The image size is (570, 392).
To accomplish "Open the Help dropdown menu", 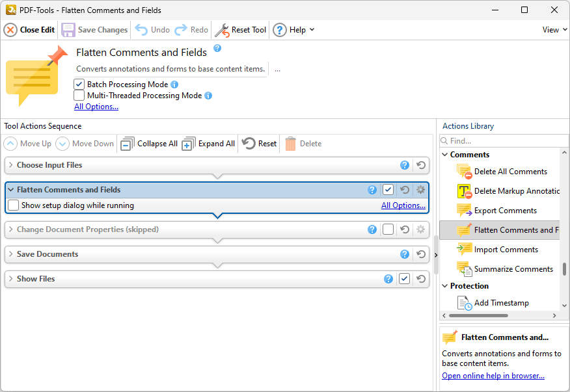I will click(x=294, y=30).
